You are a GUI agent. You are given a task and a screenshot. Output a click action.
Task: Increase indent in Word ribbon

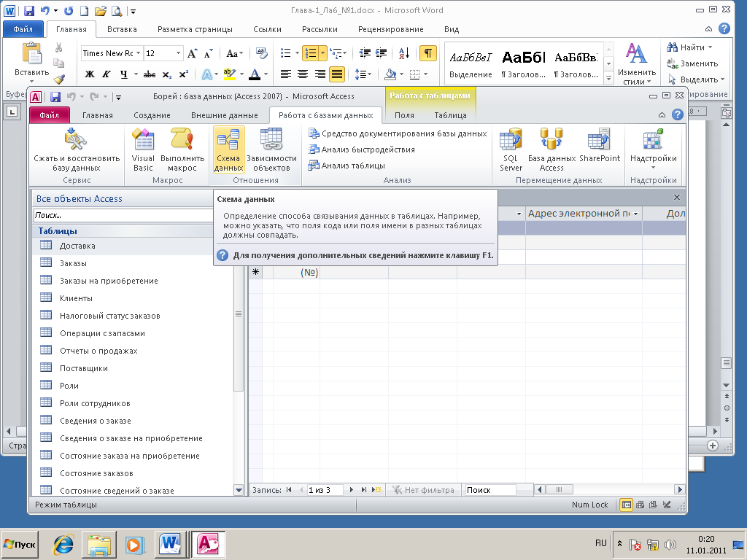(381, 52)
